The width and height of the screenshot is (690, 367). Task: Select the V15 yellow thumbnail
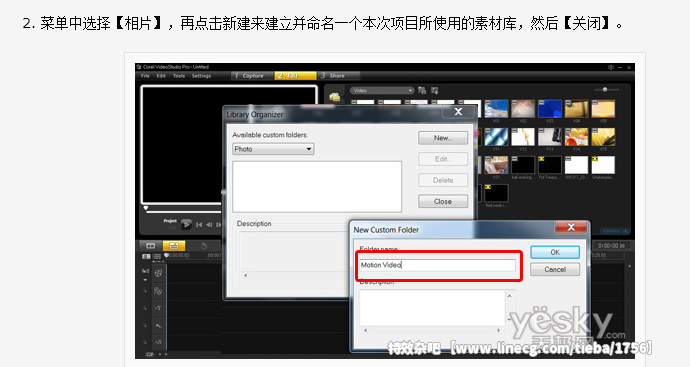click(603, 137)
